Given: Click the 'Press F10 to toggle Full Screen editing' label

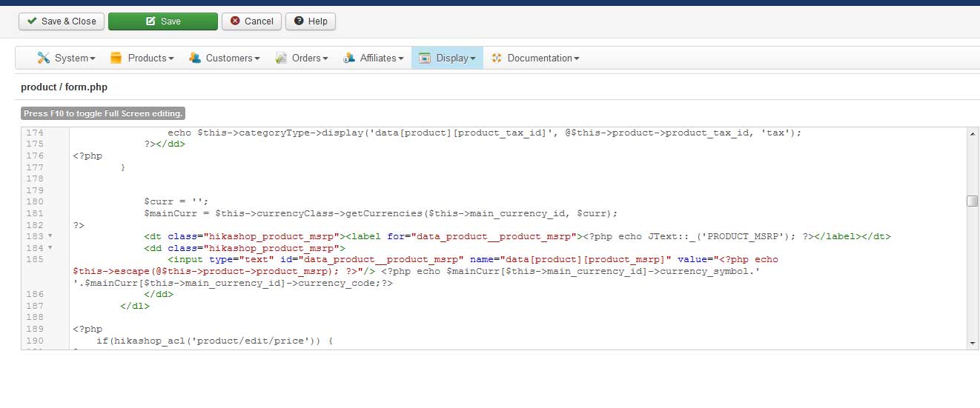Looking at the screenshot, I should [102, 113].
